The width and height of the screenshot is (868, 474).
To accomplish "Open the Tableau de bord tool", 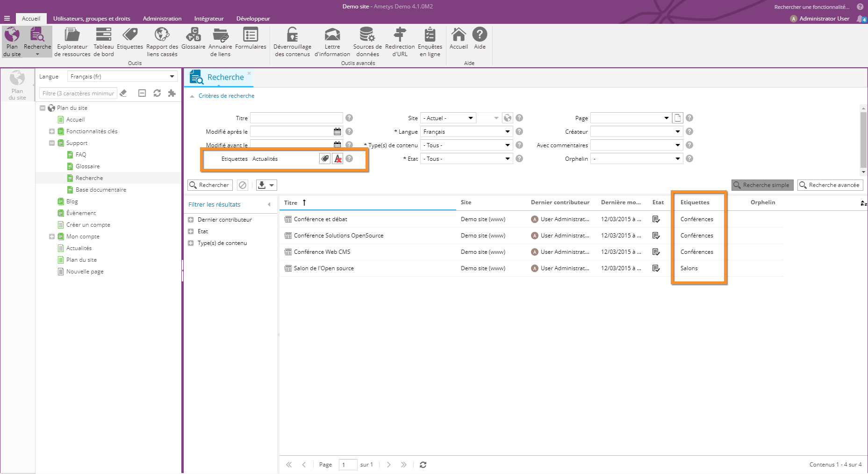I will coord(103,42).
